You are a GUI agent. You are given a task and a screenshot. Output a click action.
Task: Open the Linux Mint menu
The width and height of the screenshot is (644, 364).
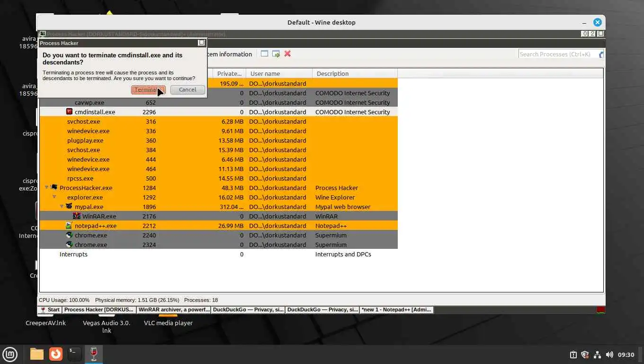click(10, 354)
